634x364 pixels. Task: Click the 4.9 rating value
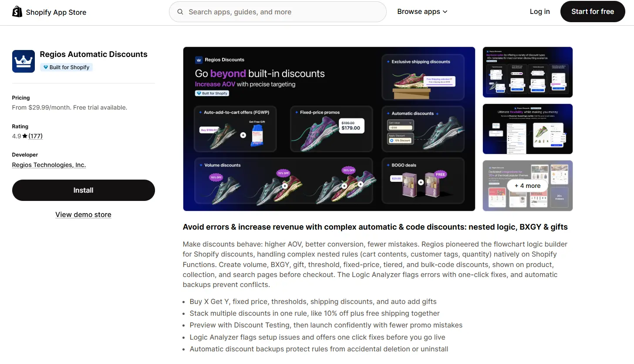coord(17,136)
